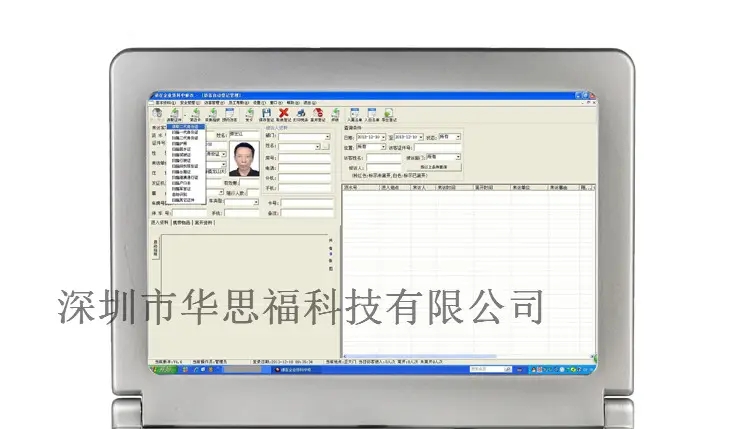
Task: Click the ellipsis button beside the visited person's Name
Action: [325, 146]
